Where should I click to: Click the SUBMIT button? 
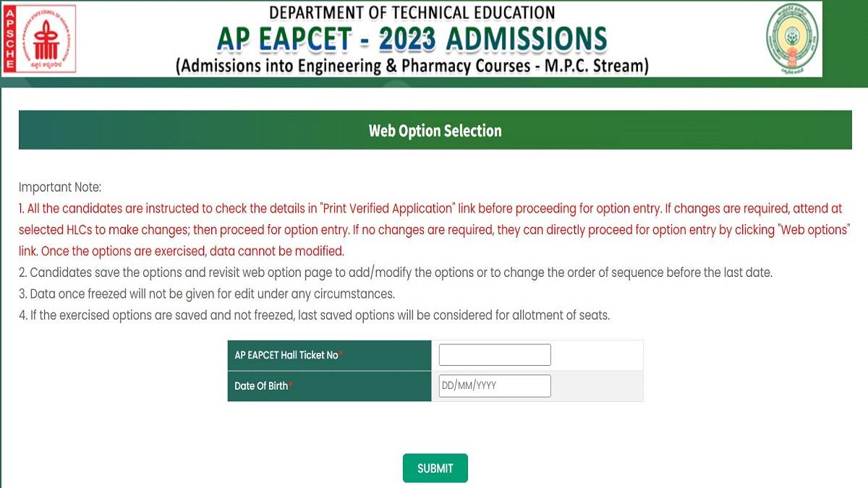435,468
